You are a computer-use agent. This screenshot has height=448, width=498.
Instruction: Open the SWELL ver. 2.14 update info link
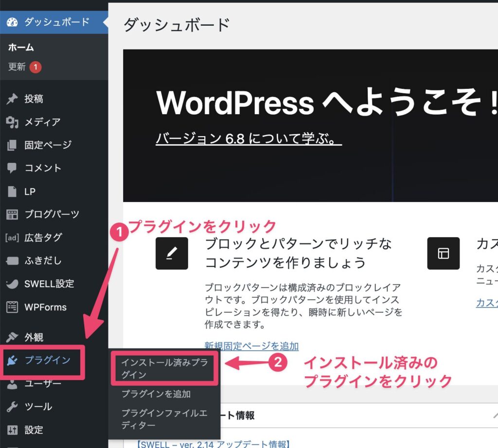click(213, 444)
